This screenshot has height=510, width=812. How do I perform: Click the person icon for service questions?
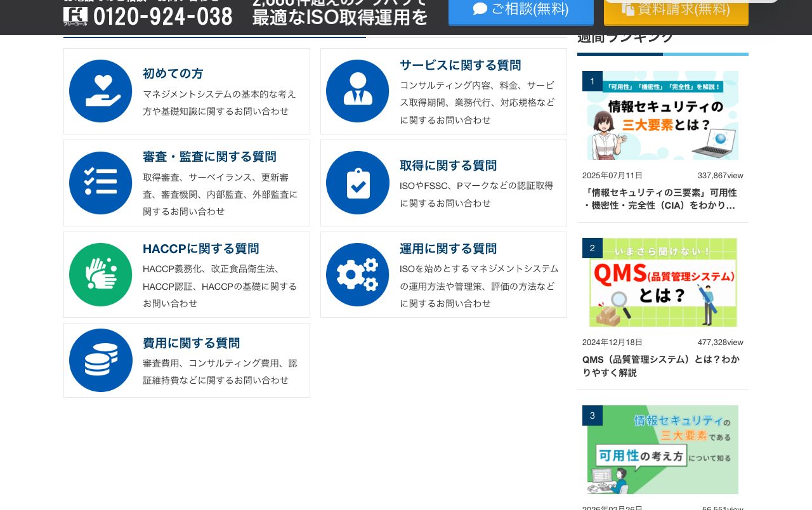pyautogui.click(x=357, y=91)
